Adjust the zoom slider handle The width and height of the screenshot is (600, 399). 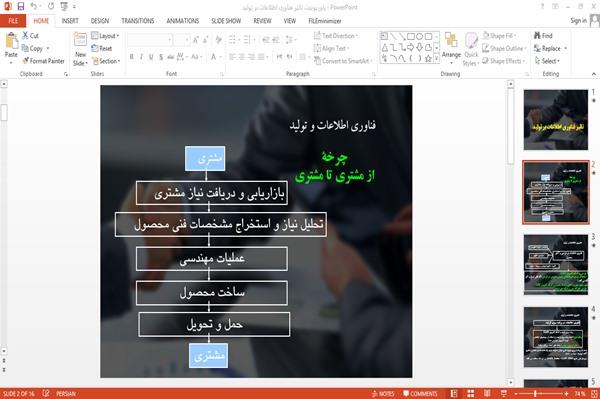click(535, 394)
